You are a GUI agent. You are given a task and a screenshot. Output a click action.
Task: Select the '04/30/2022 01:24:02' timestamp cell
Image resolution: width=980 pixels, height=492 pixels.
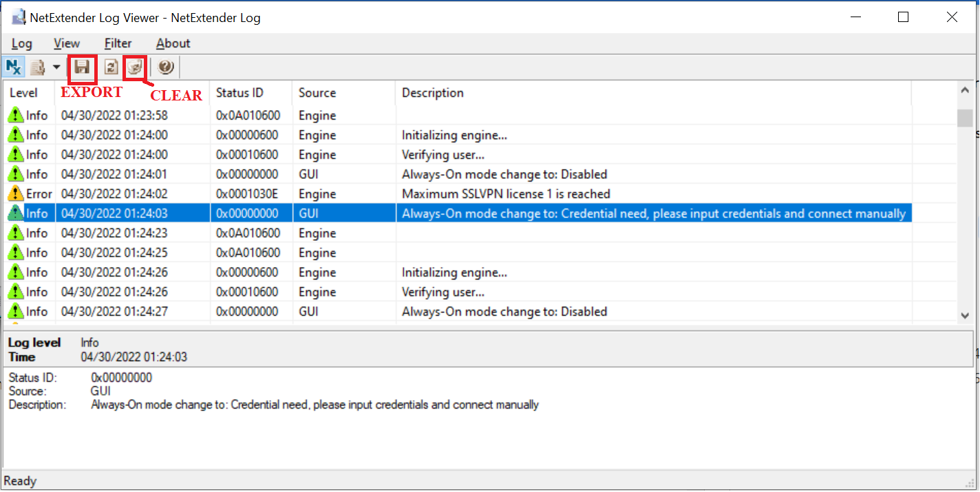pyautogui.click(x=114, y=194)
